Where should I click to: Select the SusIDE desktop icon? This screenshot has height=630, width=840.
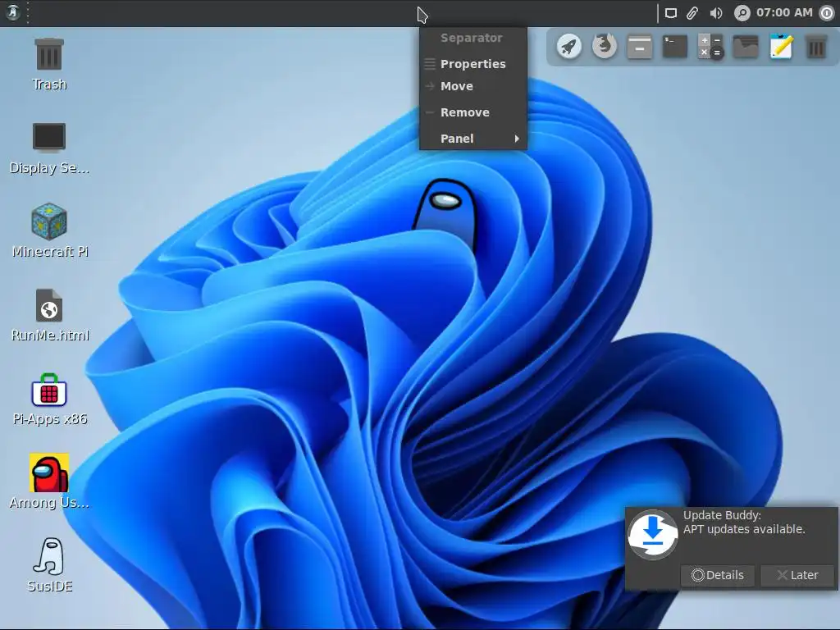click(49, 565)
